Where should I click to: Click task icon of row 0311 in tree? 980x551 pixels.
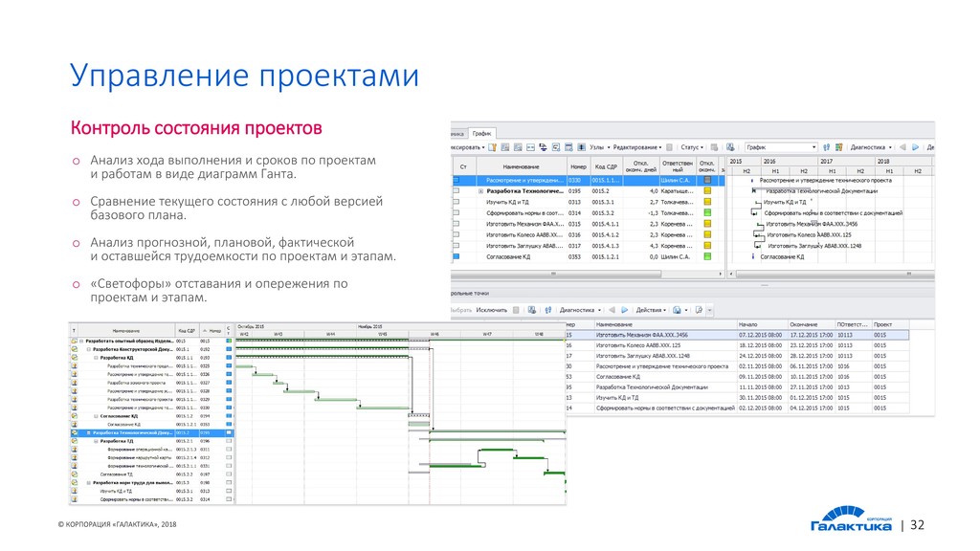74,450
